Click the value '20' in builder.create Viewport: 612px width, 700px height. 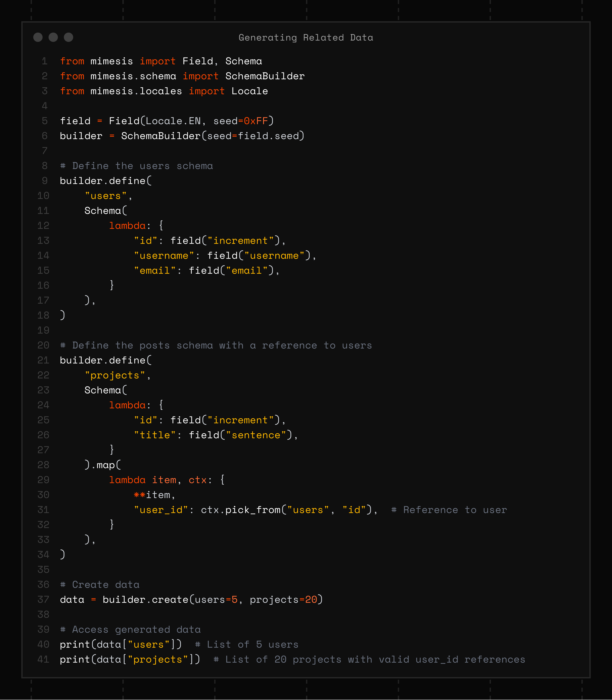point(311,599)
